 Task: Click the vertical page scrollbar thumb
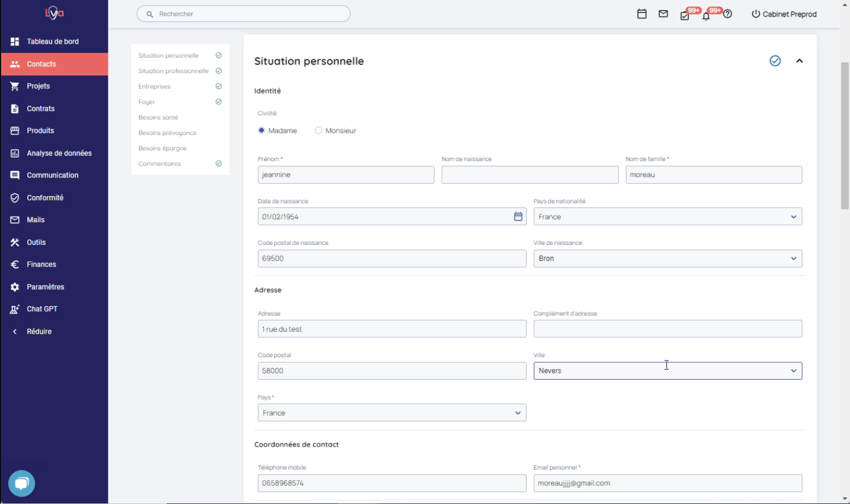(x=845, y=136)
